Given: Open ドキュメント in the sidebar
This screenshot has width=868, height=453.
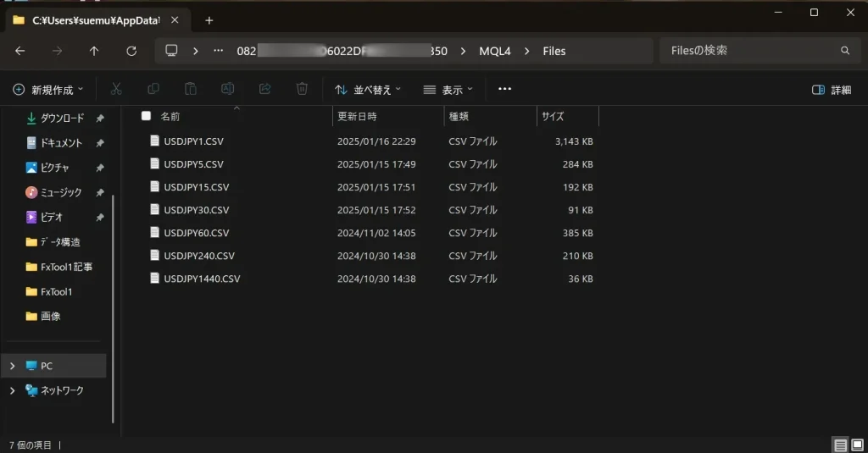Looking at the screenshot, I should pos(61,143).
